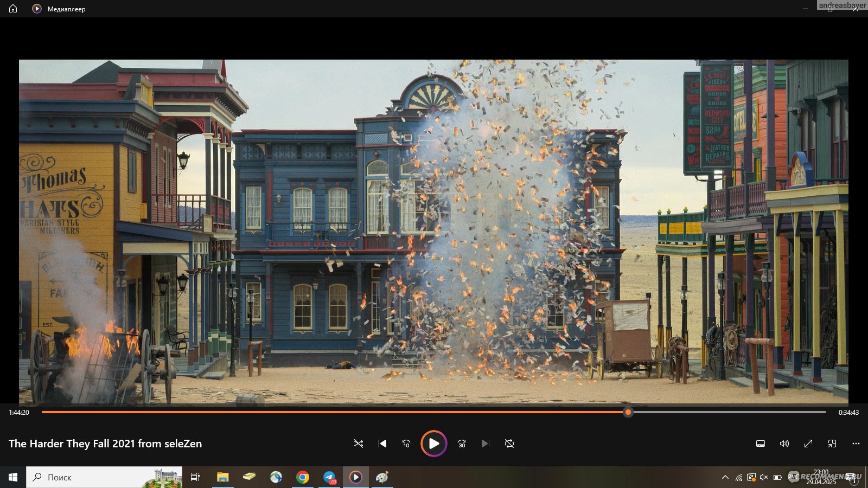Skip back 10 seconds

pos(406,444)
